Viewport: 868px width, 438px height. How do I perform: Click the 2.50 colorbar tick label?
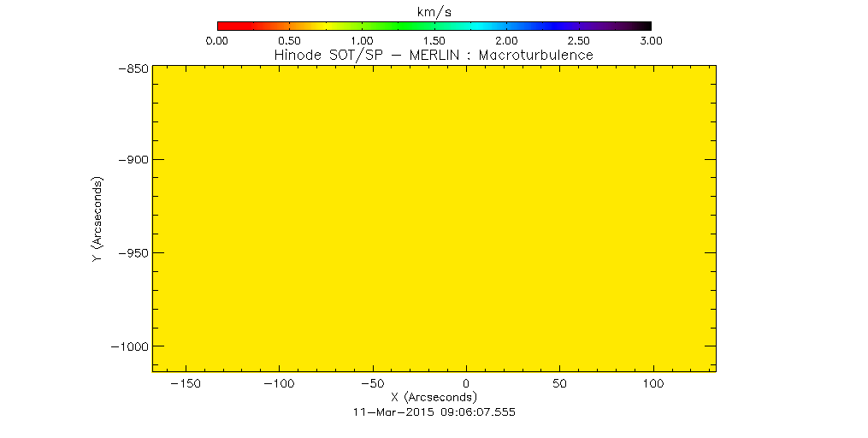(578, 40)
